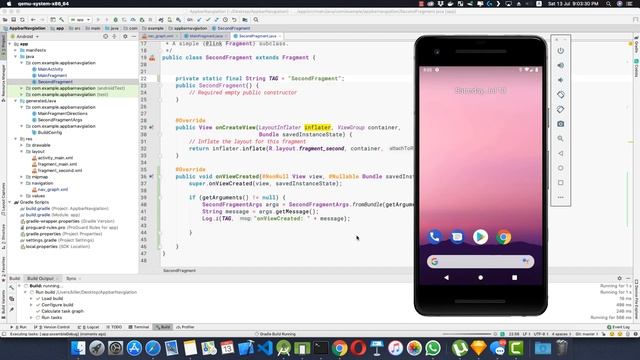640x360 pixels.
Task: Select the SecondFragment.java editor tab
Action: [x=257, y=36]
